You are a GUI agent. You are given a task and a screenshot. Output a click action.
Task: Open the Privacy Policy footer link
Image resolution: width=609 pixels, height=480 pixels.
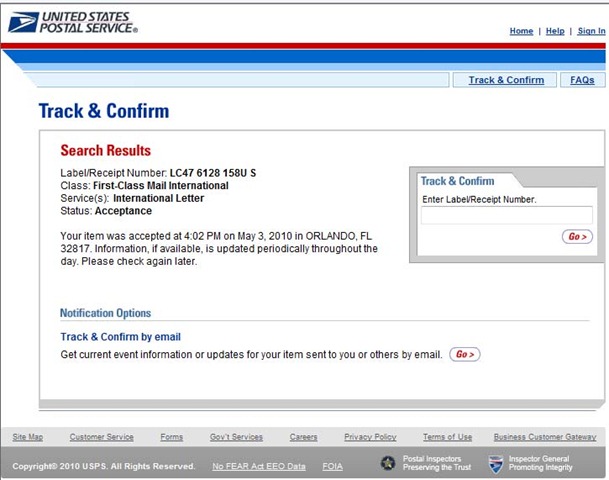point(370,437)
